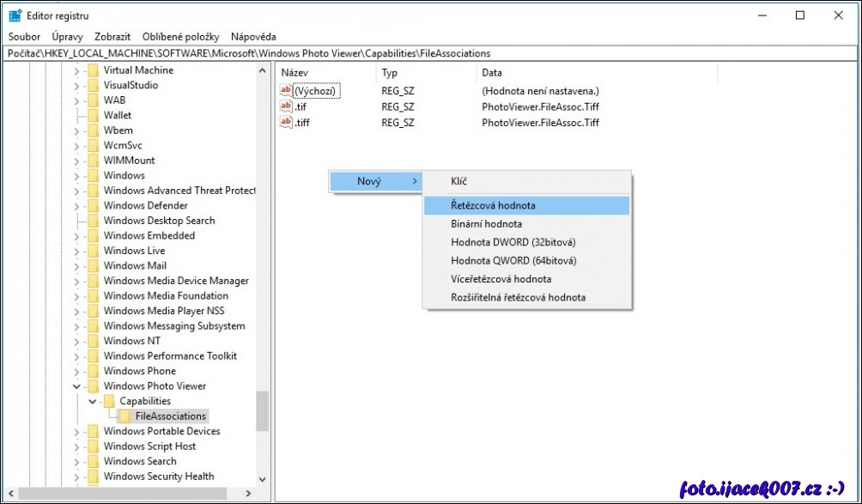Click the string value icon beside .tif

coord(286,106)
